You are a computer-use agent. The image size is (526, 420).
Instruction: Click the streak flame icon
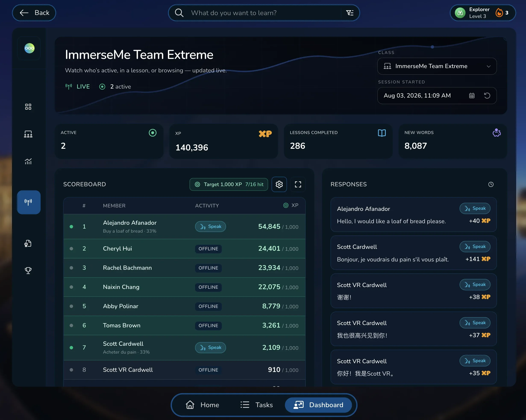coord(499,12)
